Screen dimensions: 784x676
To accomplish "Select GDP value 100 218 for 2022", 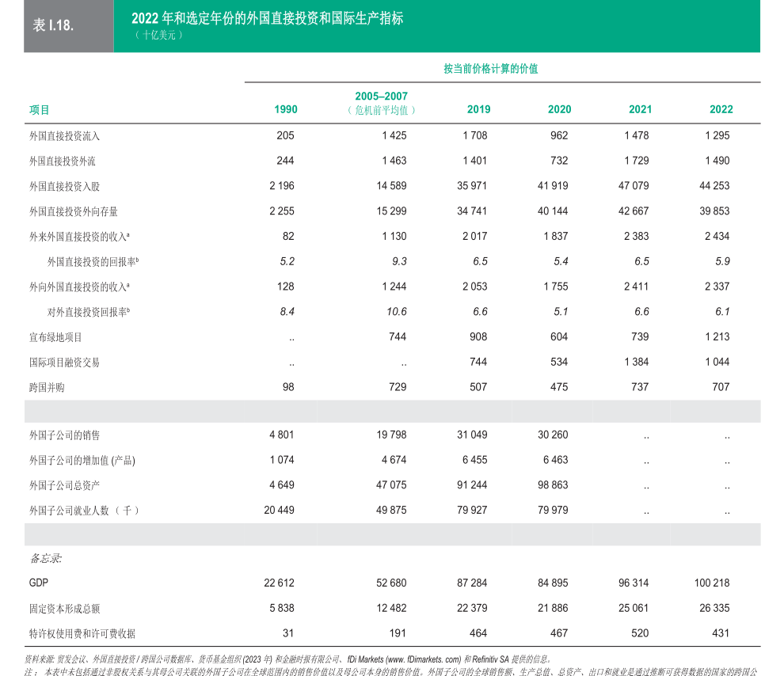I will click(711, 583).
